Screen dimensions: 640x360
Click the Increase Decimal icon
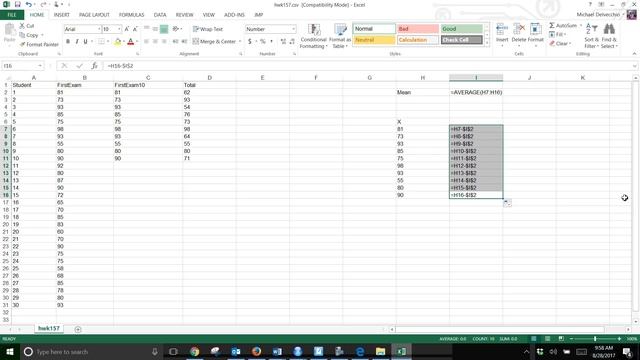point(283,41)
